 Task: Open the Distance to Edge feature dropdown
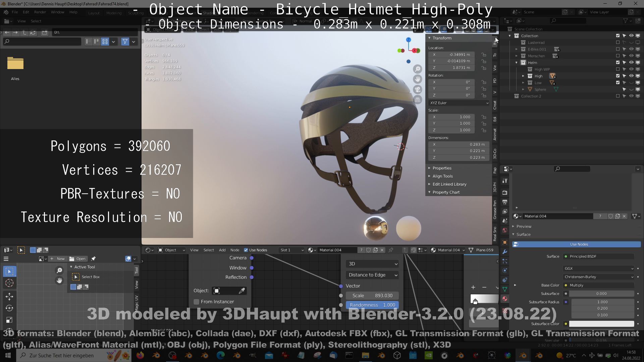coord(372,275)
